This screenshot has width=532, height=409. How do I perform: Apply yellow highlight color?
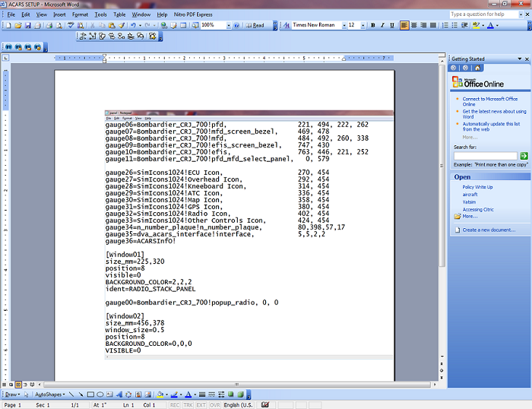click(476, 25)
